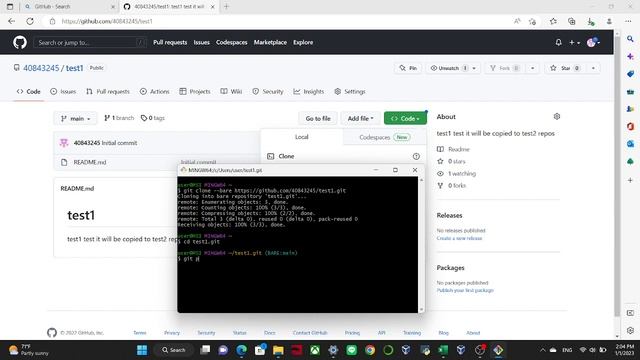Click Marketplace in top navigation
The height and width of the screenshot is (360, 640).
click(x=270, y=42)
